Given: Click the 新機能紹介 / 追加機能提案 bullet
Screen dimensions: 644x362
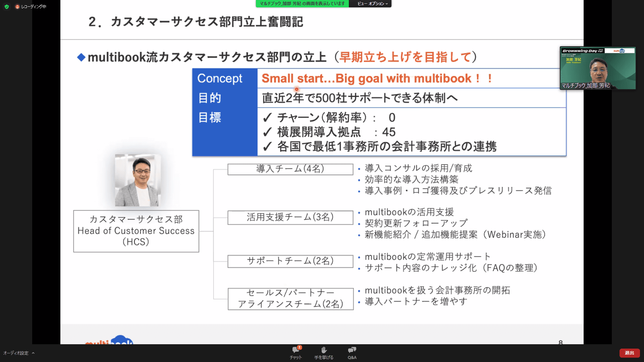Looking at the screenshot, I should tap(455, 235).
